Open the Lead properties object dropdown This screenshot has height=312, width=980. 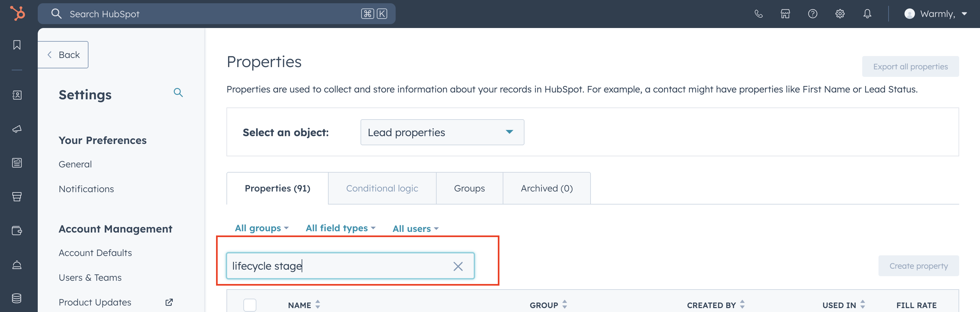[x=442, y=132]
